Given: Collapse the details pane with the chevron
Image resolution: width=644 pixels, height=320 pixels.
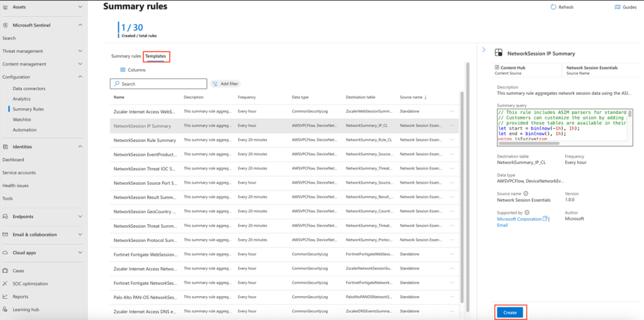Looking at the screenshot, I should pos(484,49).
